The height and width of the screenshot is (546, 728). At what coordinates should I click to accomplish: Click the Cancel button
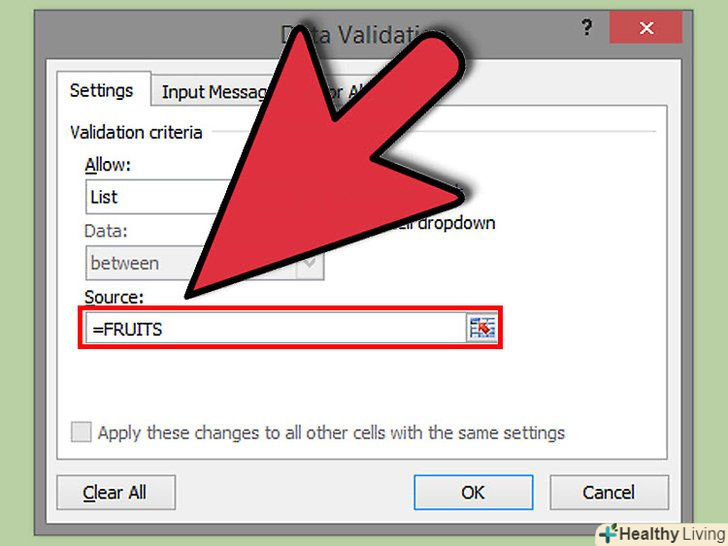click(609, 492)
